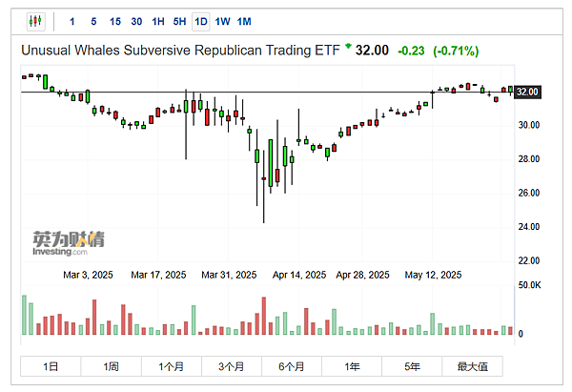Switch chart to 1M interval
Screen dimensions: 572x392
244,22
